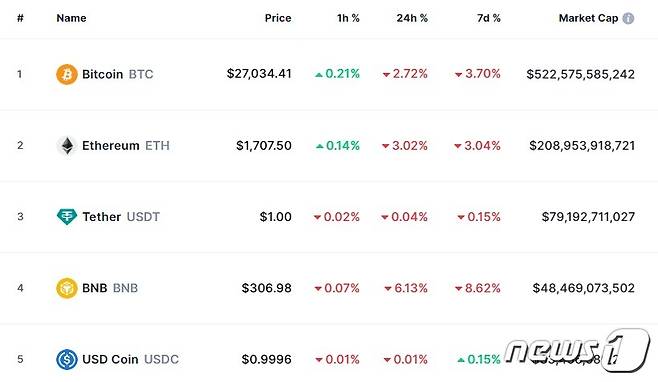Screen dimensions: 658x382
Task: Click BNB's $306.98 price value
Action: 266,288
